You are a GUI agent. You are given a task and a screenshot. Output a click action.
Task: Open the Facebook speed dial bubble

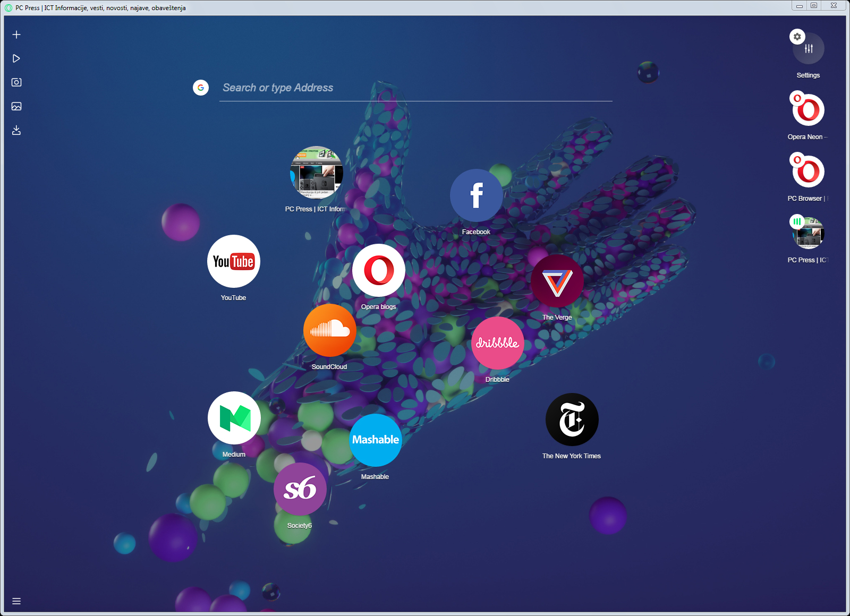click(x=477, y=195)
